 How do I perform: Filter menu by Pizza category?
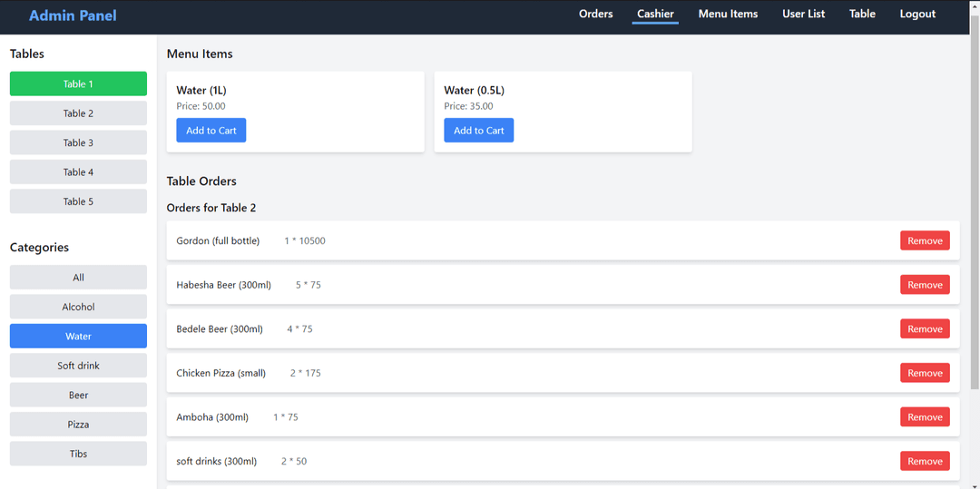(x=78, y=424)
